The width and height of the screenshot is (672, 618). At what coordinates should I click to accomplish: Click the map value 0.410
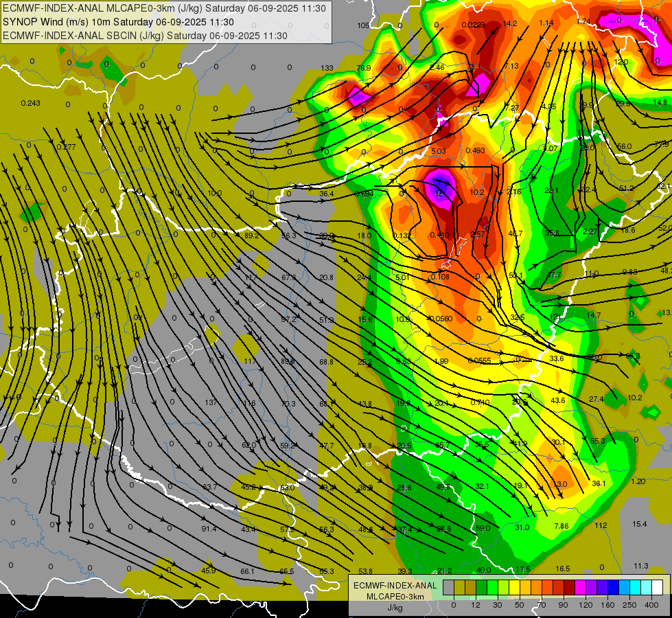click(x=440, y=235)
